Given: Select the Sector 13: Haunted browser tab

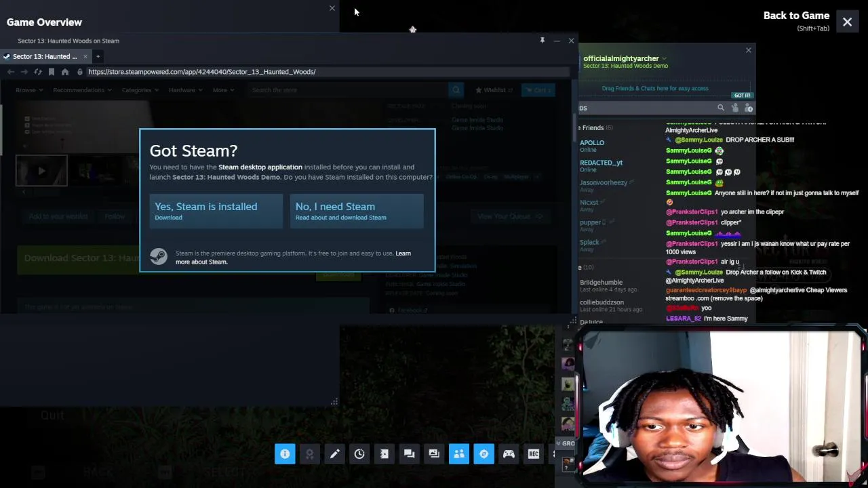Looking at the screenshot, I should pos(45,56).
